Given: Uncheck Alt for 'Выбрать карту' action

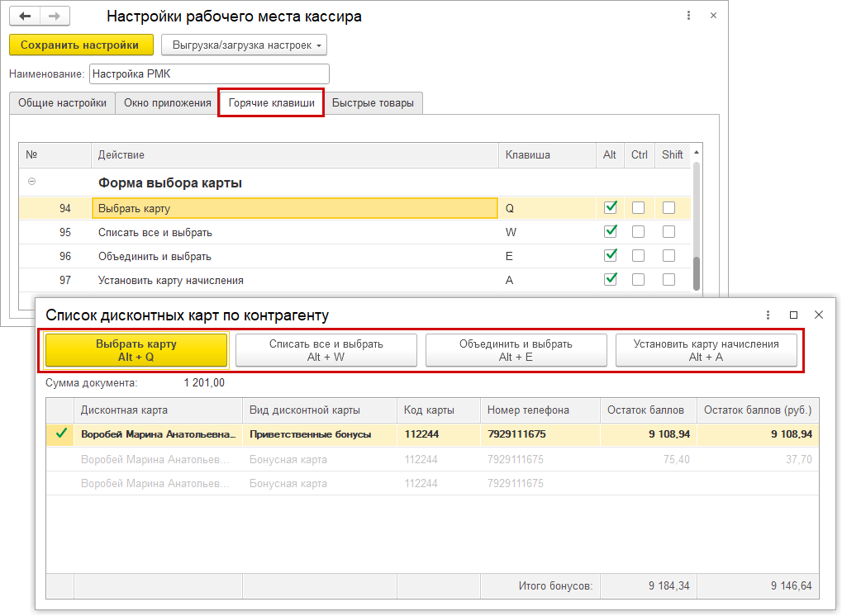Looking at the screenshot, I should pos(611,208).
